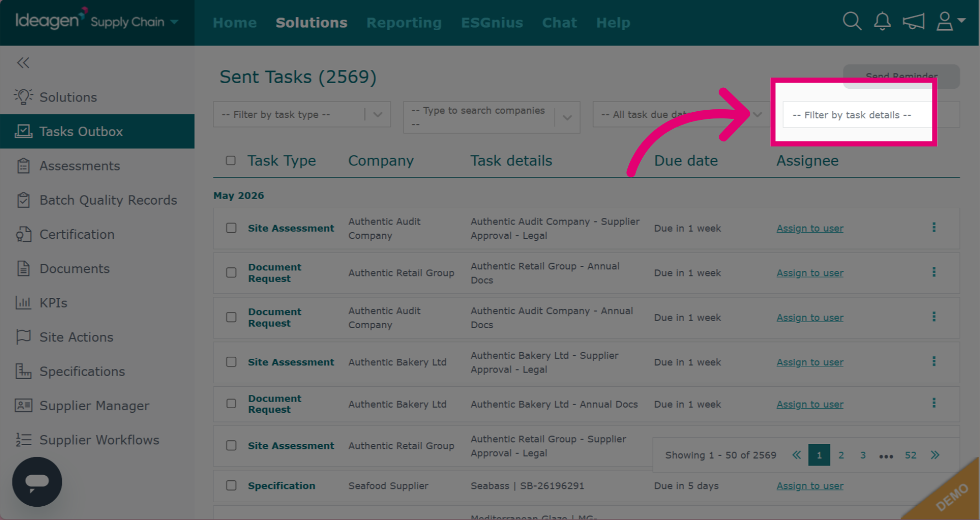Click the Tasks Outbox icon
Image resolution: width=980 pixels, height=520 pixels.
23,131
